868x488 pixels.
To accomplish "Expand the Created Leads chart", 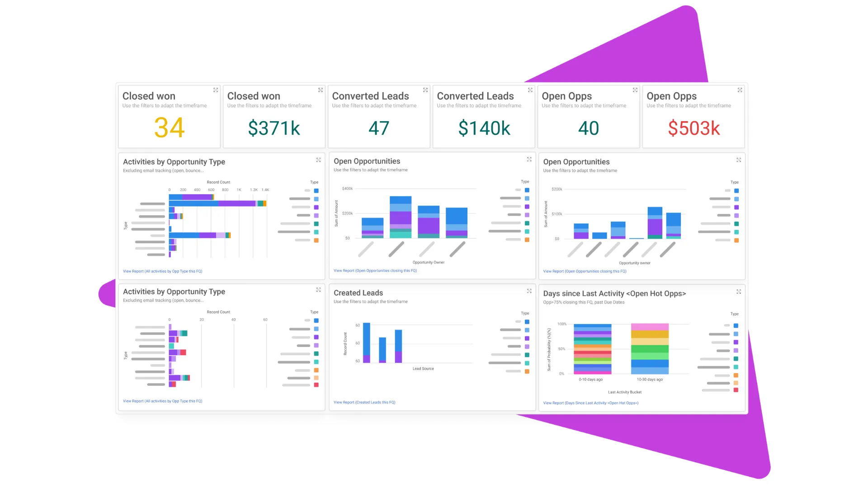I will tap(529, 291).
